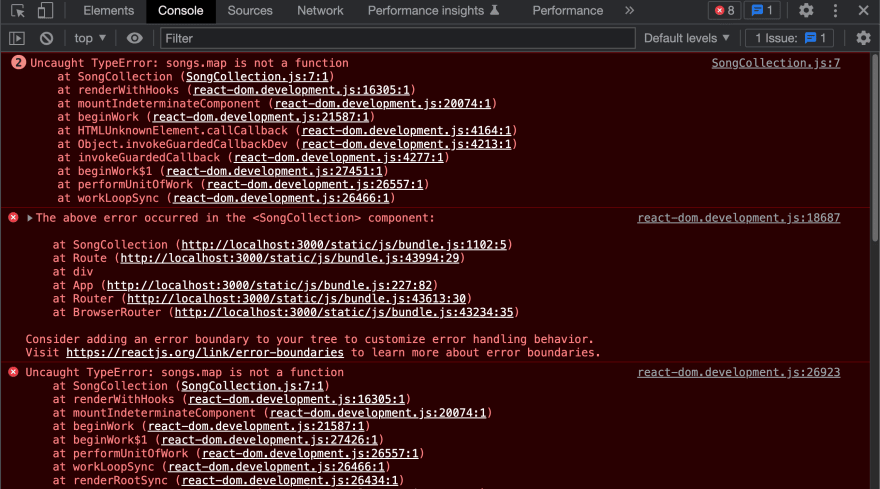
Task: Open bundle.js:43234:35 BrowserRouter link
Action: (x=344, y=312)
